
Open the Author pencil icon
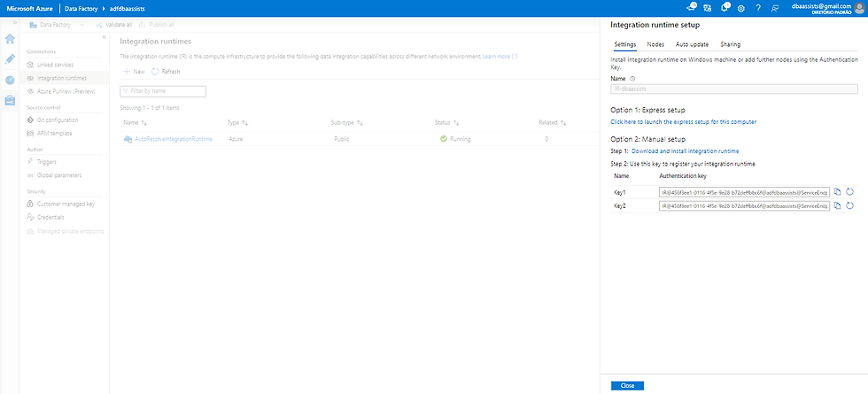[x=10, y=59]
